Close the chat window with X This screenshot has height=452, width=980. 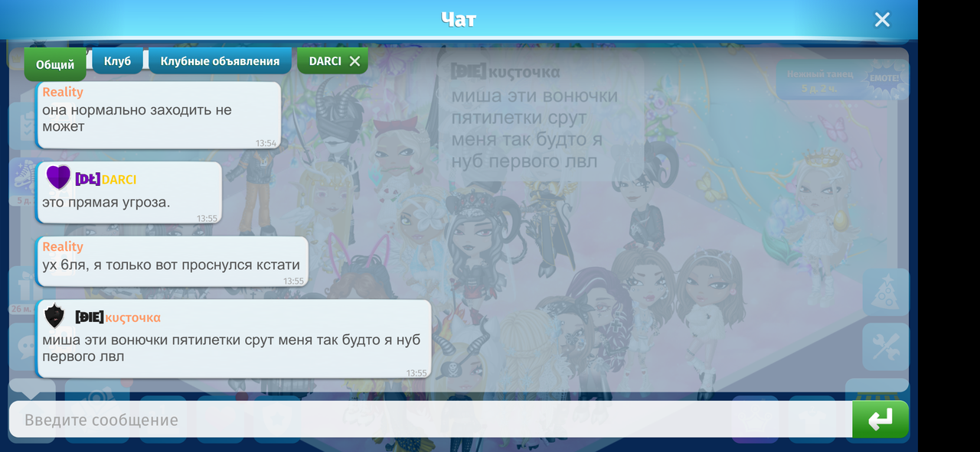coord(882,19)
